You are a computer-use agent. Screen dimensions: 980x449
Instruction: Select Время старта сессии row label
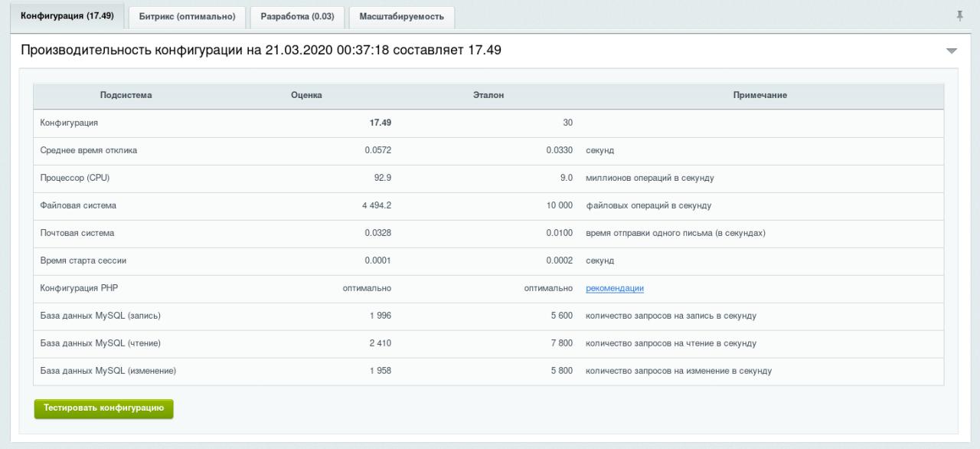pos(83,261)
